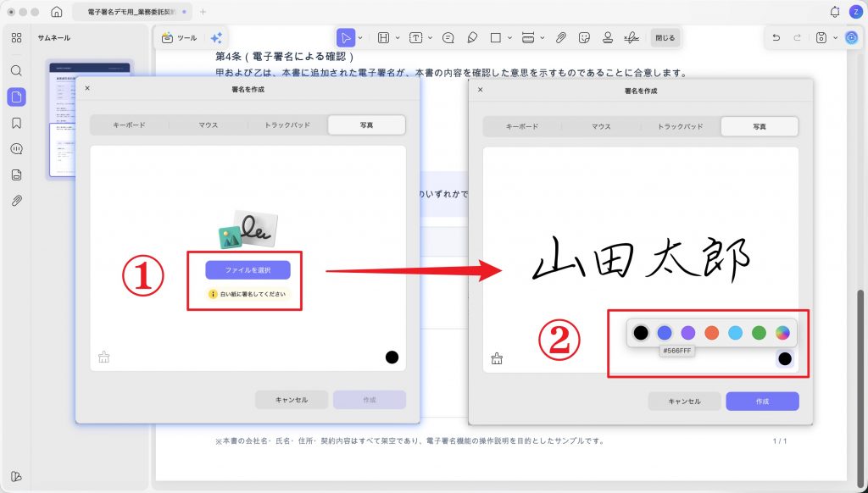The image size is (868, 493).
Task: Expand the save options dropdown arrow
Action: pos(835,38)
